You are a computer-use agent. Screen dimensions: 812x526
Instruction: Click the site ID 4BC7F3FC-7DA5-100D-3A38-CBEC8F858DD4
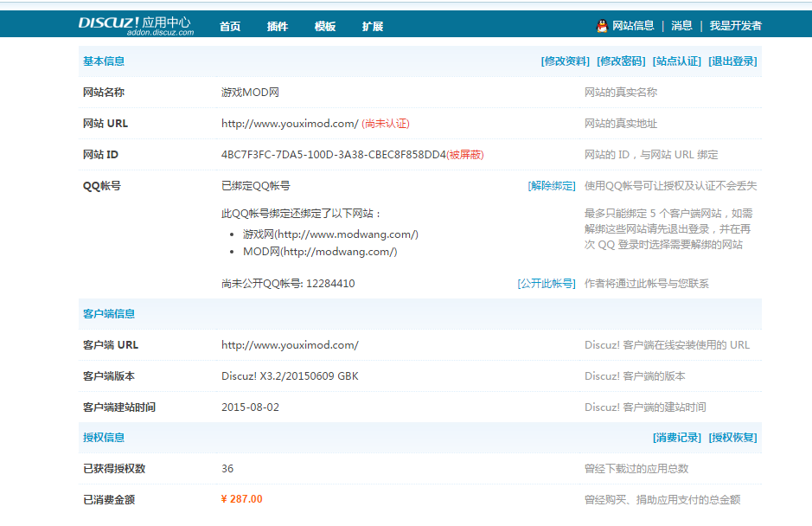(x=334, y=155)
